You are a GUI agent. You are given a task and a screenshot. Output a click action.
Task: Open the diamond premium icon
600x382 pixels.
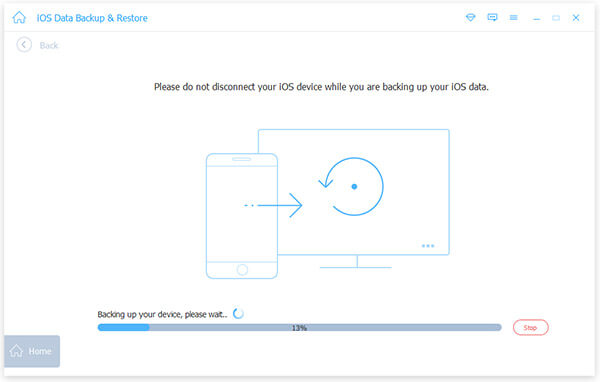[470, 18]
